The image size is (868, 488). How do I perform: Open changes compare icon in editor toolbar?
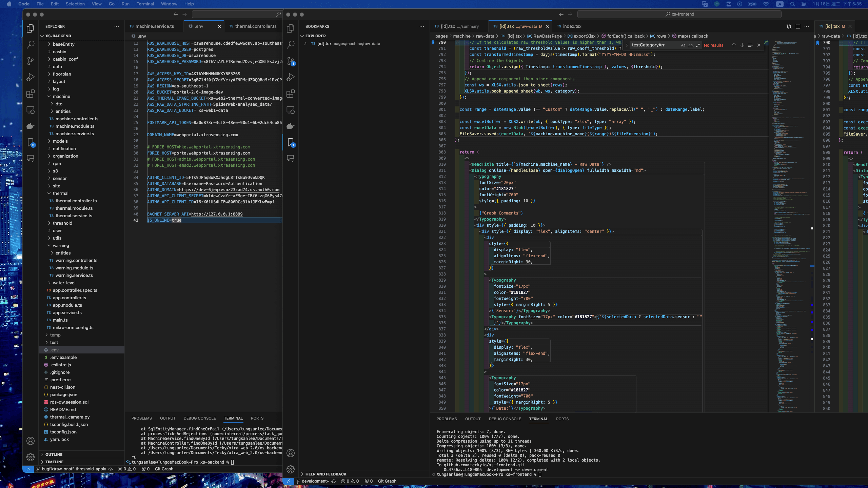click(x=789, y=26)
